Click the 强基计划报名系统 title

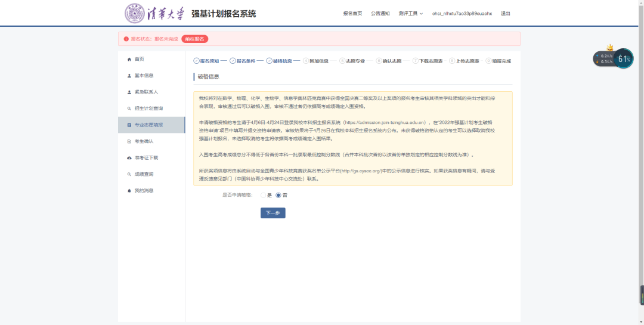224,14
